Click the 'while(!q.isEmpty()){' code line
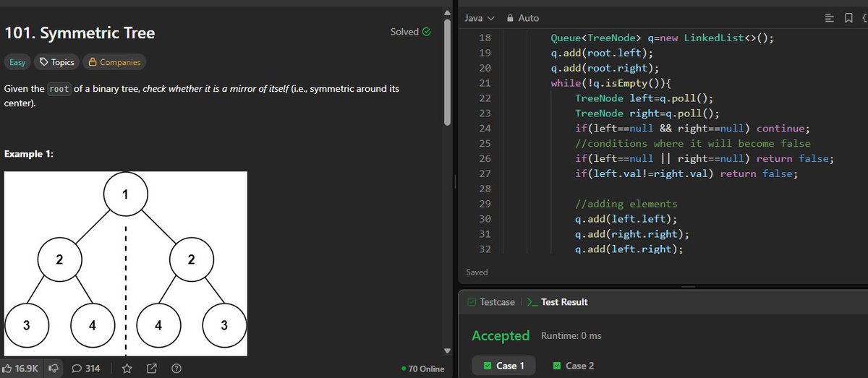Image resolution: width=868 pixels, height=378 pixels. (611, 83)
